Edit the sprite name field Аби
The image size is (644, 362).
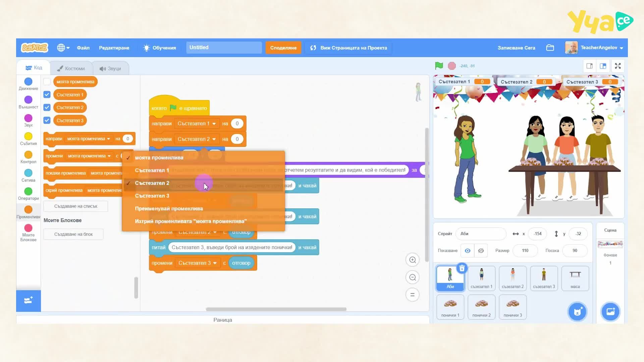click(x=481, y=234)
